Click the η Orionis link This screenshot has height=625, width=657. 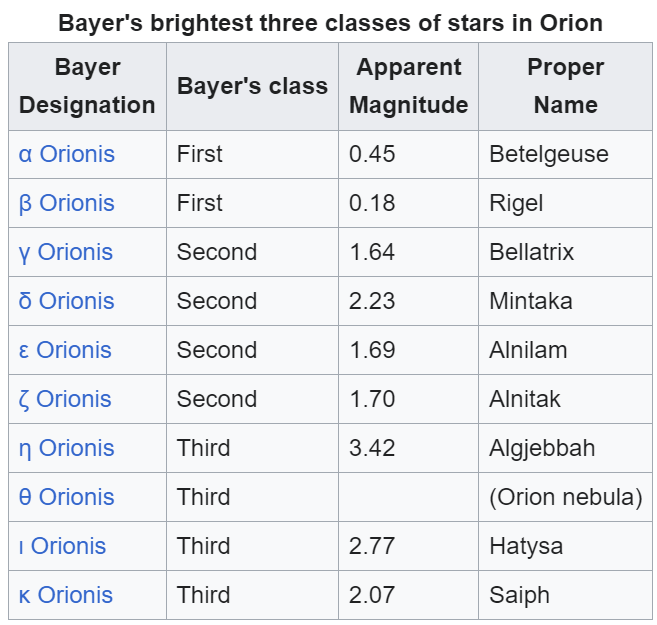click(x=67, y=448)
